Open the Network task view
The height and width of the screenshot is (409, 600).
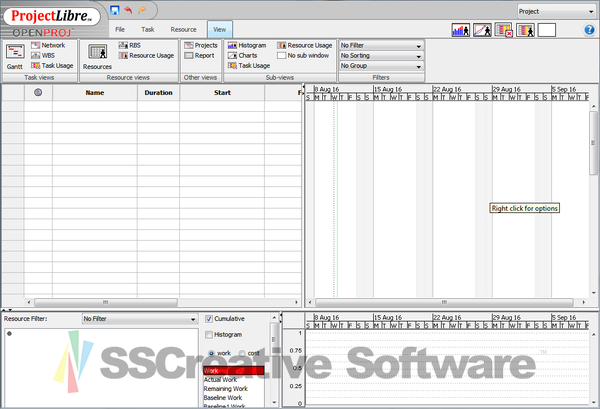48,45
